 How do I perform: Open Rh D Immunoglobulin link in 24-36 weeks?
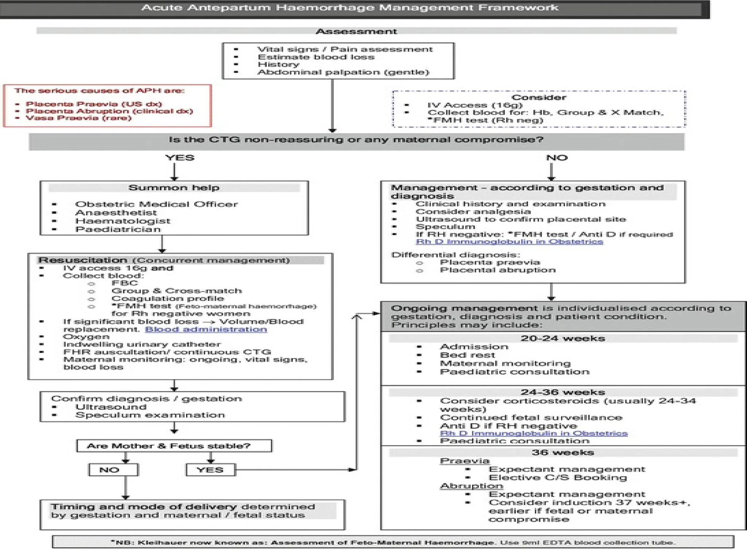534,433
